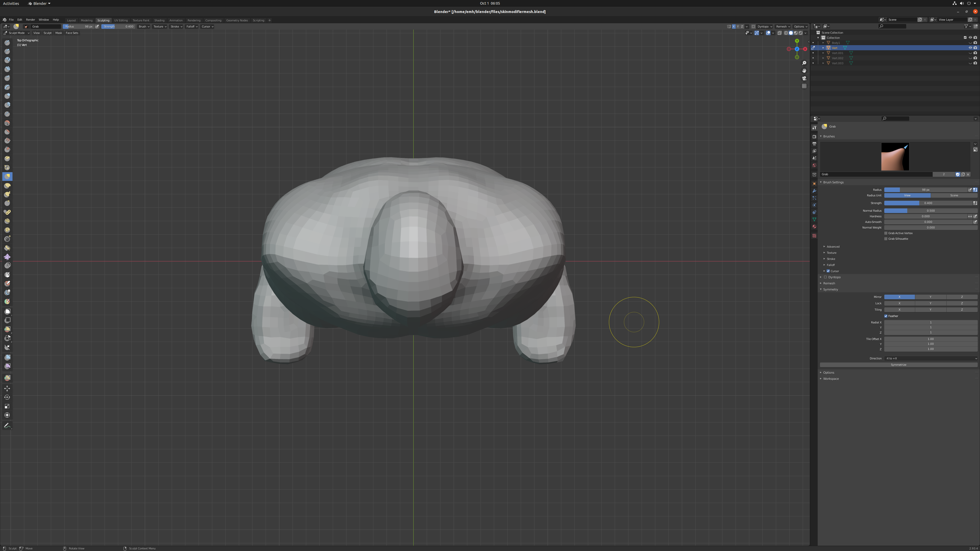Viewport: 980px width, 551px height.
Task: Click the Normal Radius slider
Action: pos(930,211)
